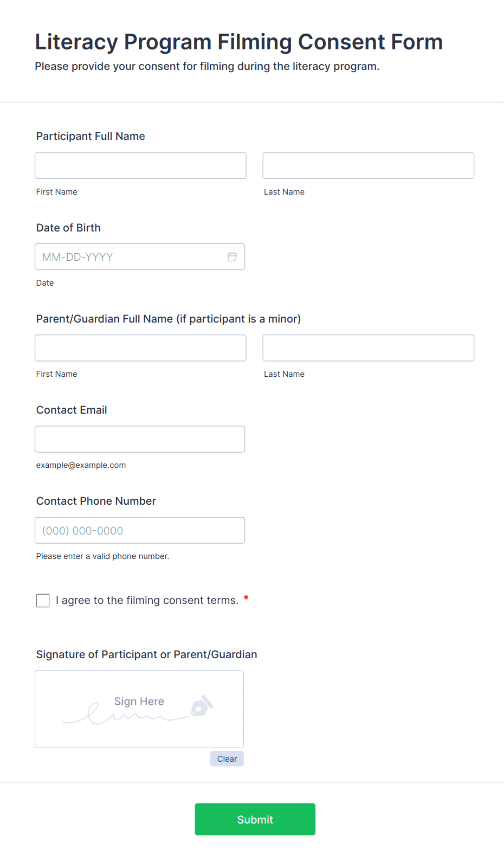Select the Contact Email input box
Image resolution: width=504 pixels, height=862 pixels.
140,439
